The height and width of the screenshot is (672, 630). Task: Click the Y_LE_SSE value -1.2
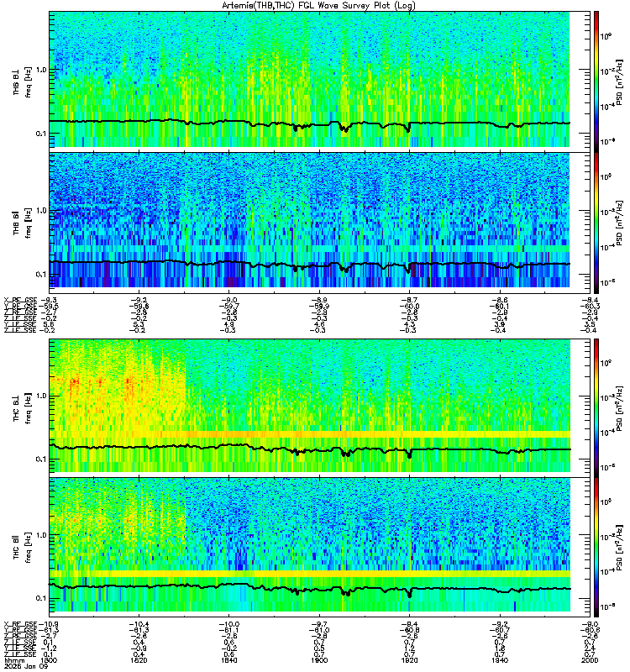[49, 648]
